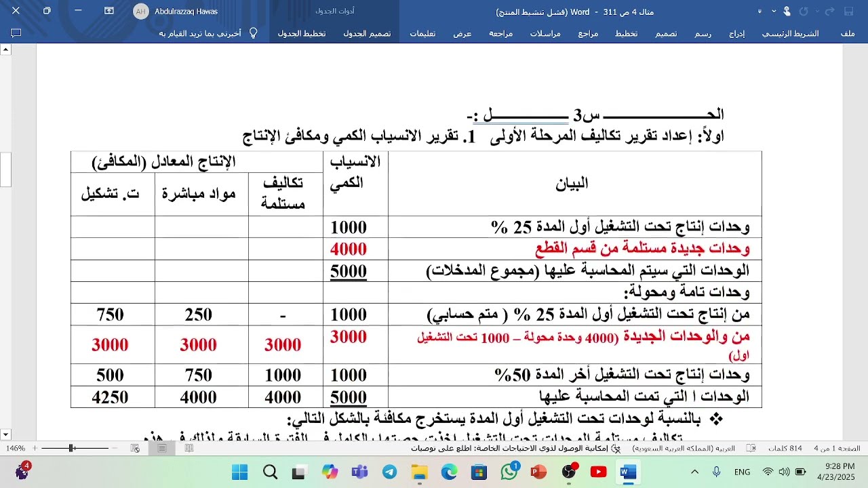Launch Copilot from taskbar
The width and height of the screenshot is (868, 488).
[x=330, y=472]
